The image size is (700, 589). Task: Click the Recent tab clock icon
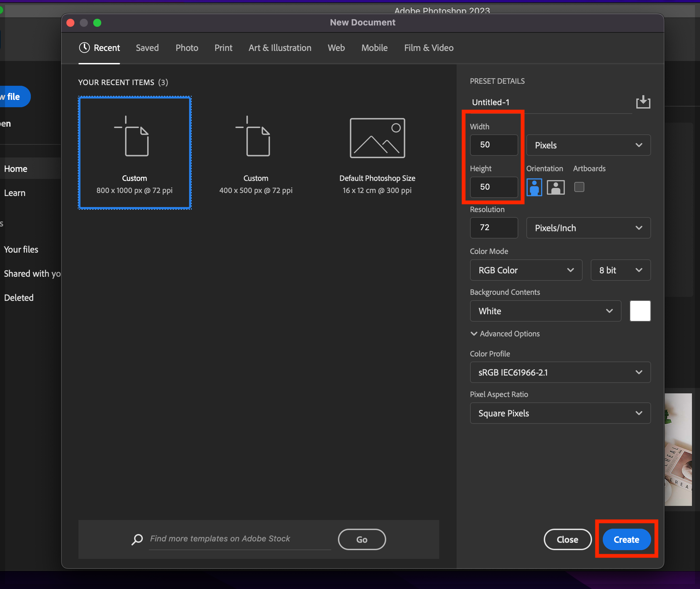click(84, 48)
